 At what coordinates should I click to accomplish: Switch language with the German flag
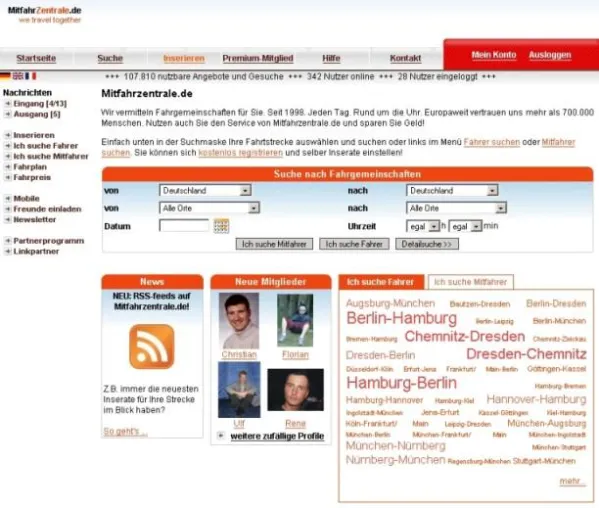[x=5, y=76]
